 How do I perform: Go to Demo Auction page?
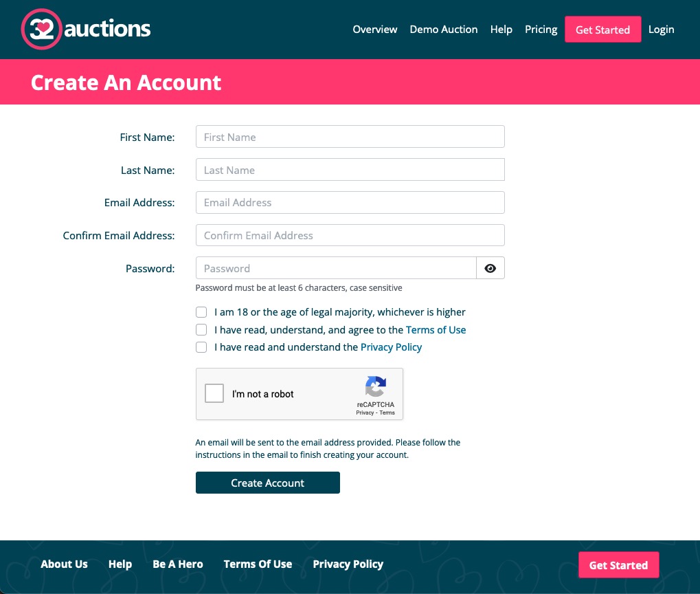pyautogui.click(x=443, y=30)
